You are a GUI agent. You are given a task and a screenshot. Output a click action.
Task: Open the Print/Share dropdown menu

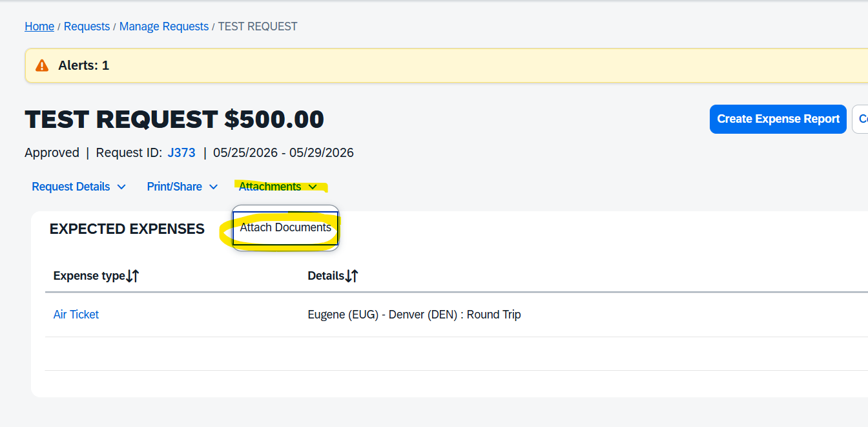174,187
